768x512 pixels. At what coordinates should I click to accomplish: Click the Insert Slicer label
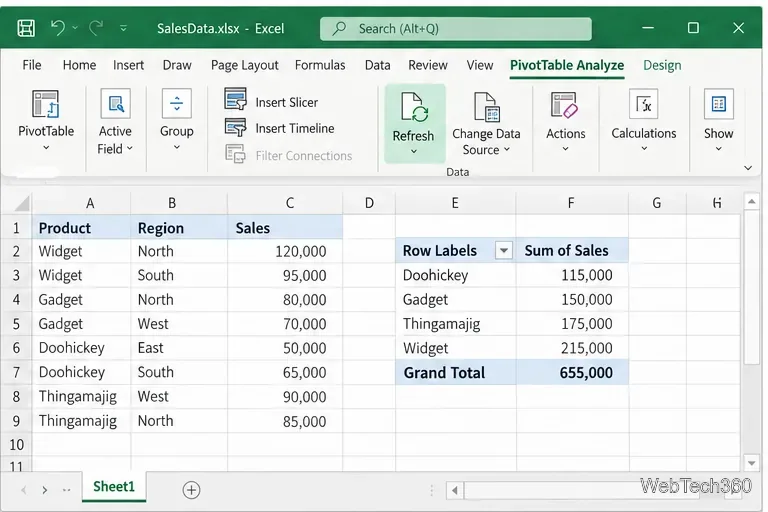287,102
